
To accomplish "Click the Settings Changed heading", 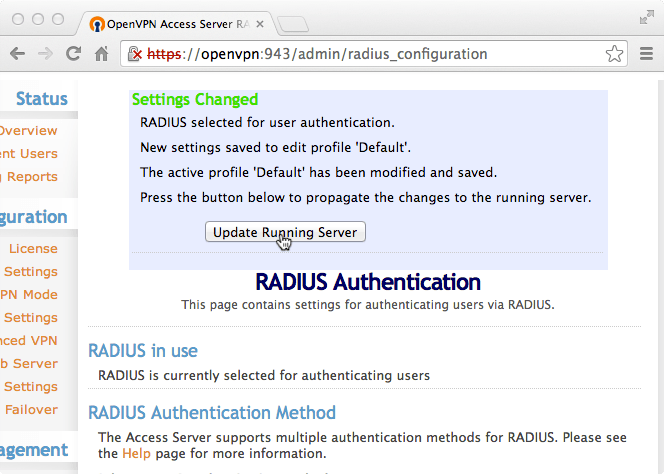I will 195,100.
